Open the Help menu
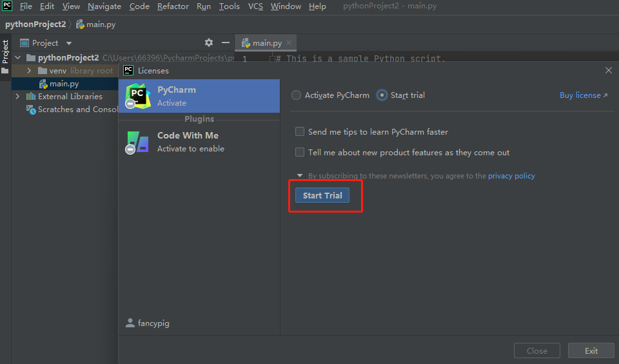Screen dimensions: 619x364 [x=317, y=6]
